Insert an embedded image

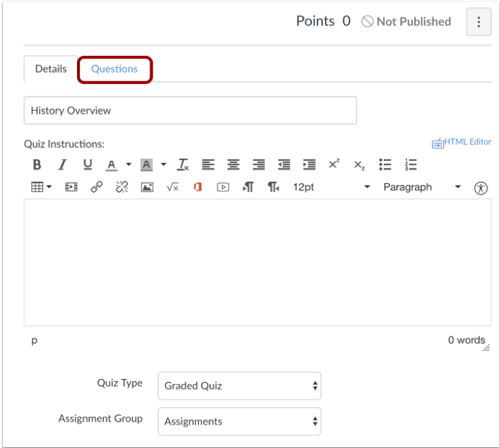pyautogui.click(x=147, y=187)
